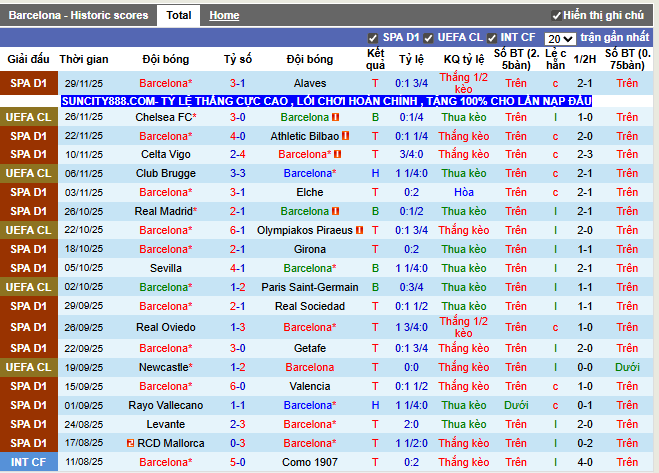
Task: Click the 1/2H column header
Action: (585, 59)
